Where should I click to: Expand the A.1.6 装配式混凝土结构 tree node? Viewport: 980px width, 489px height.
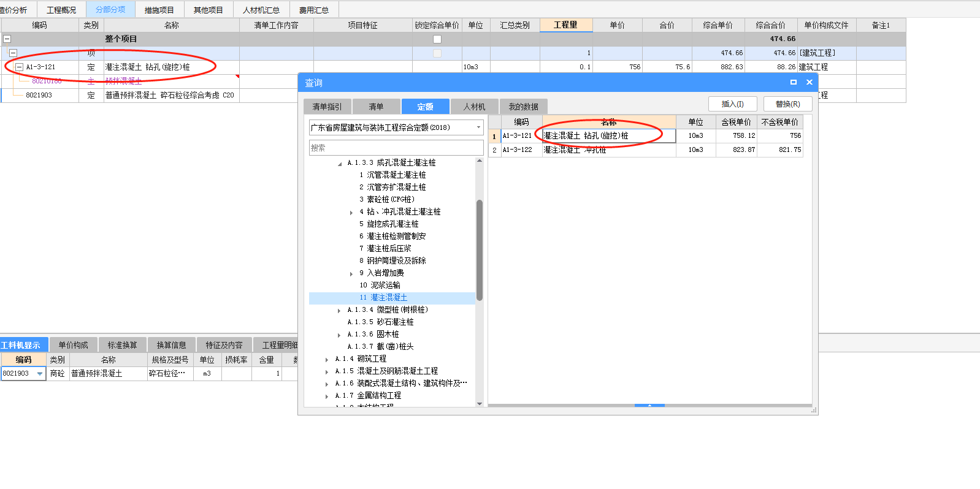[327, 384]
